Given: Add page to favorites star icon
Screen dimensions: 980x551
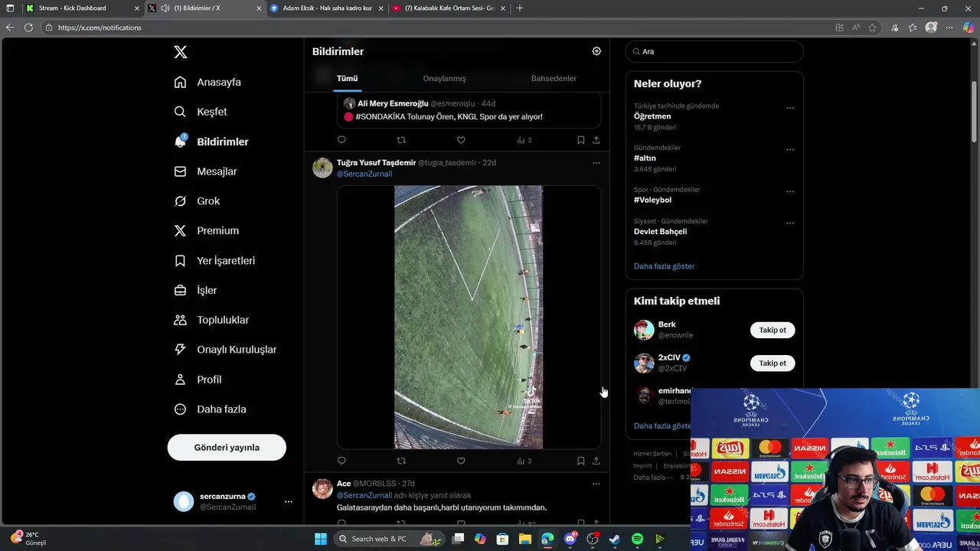Looking at the screenshot, I should click(x=872, y=28).
